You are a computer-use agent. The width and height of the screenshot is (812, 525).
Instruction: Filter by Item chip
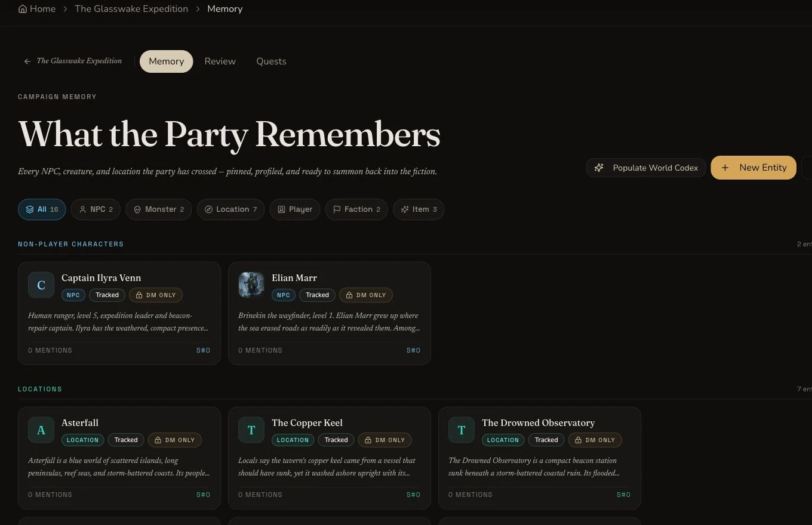click(419, 209)
